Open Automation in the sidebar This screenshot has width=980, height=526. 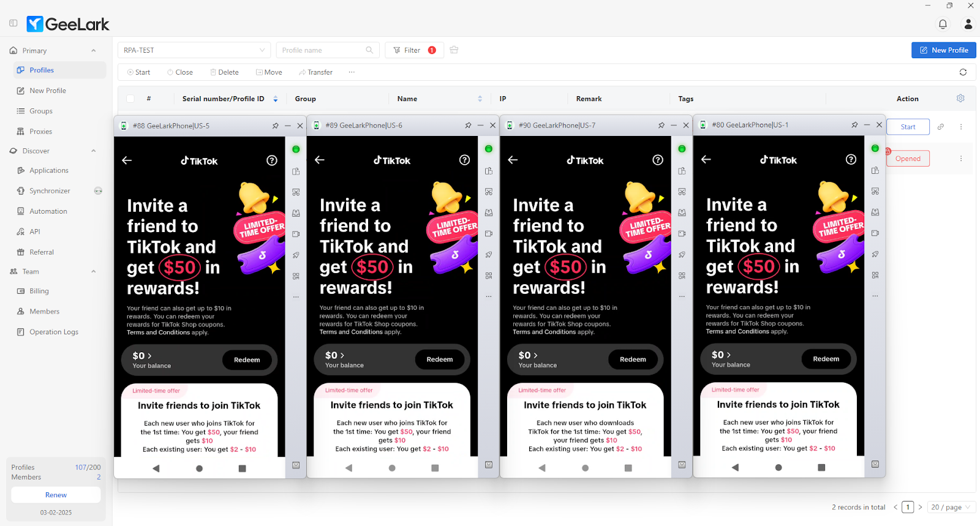pyautogui.click(x=59, y=211)
